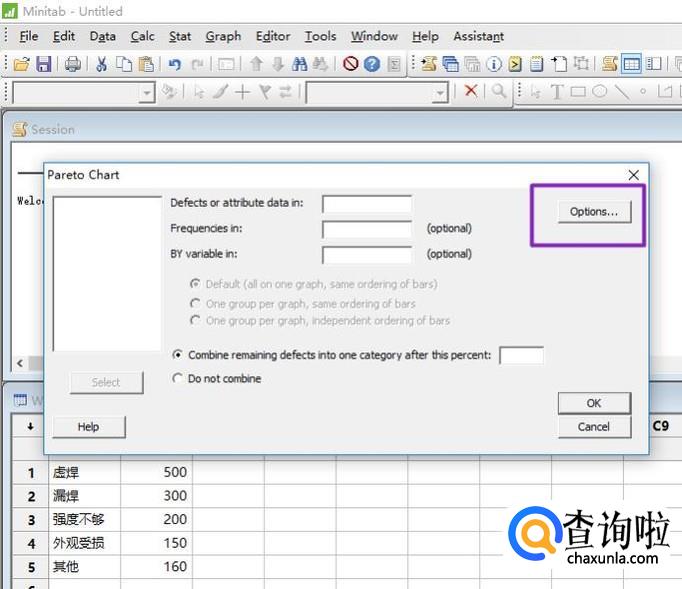Open the Data menu
Screen dimensions: 682x589
point(103,36)
